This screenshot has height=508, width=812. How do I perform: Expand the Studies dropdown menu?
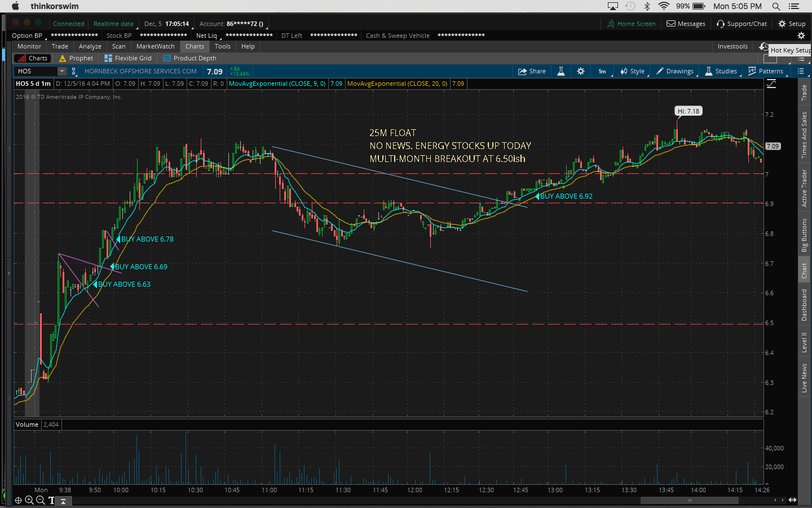click(721, 71)
